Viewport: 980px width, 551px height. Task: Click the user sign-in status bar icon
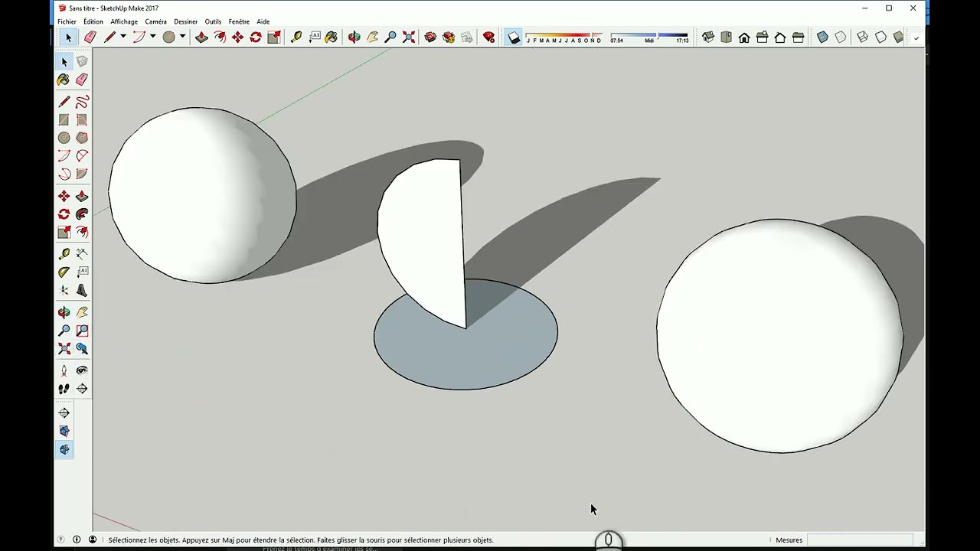(93, 540)
